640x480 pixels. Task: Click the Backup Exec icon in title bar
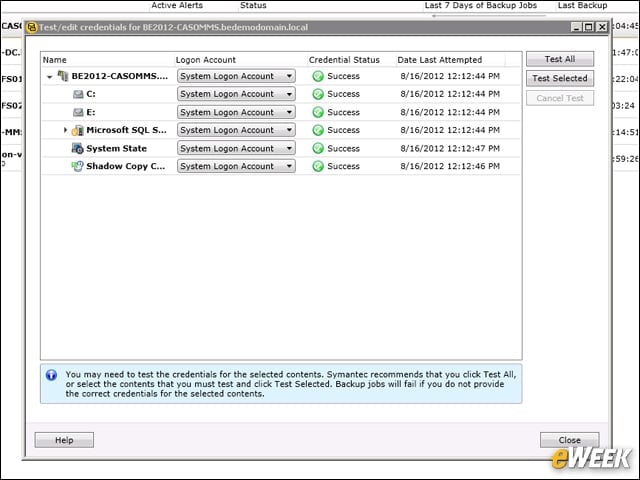(31, 27)
